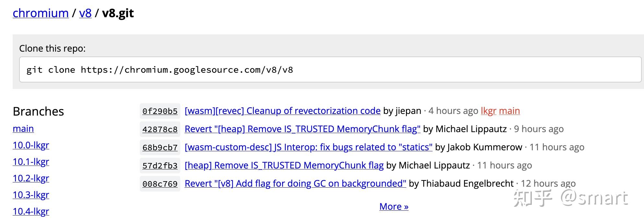
Task: Open commit 008c769 details
Action: (160, 184)
